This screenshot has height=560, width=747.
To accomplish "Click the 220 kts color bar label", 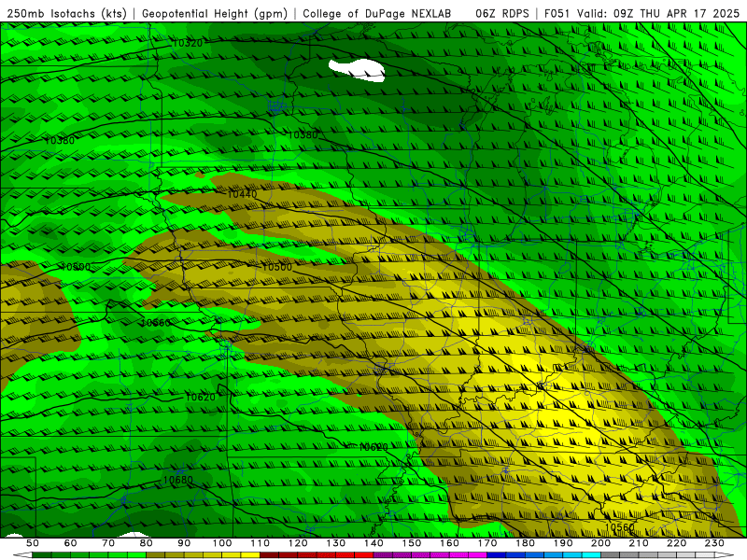I will [676, 543].
